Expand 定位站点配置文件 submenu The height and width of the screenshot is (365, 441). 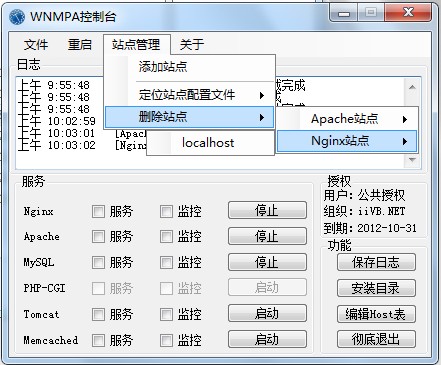[x=189, y=95]
